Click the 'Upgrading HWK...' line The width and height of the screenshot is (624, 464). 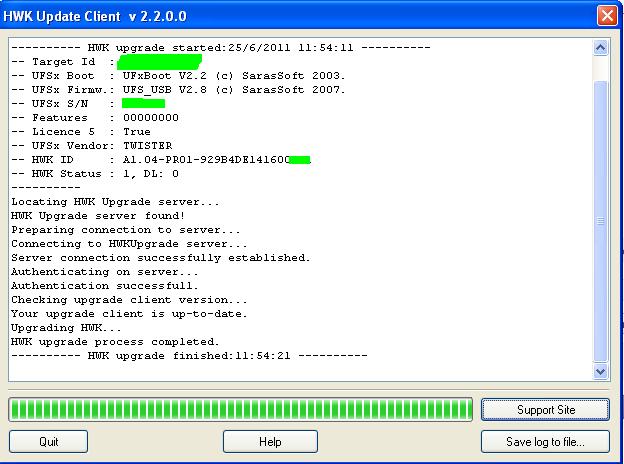(x=66, y=328)
